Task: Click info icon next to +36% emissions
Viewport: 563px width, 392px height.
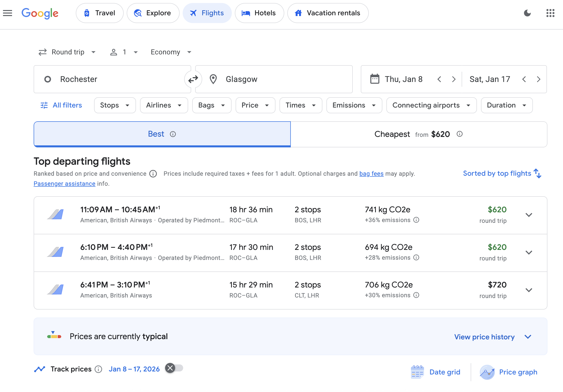Action: (416, 220)
